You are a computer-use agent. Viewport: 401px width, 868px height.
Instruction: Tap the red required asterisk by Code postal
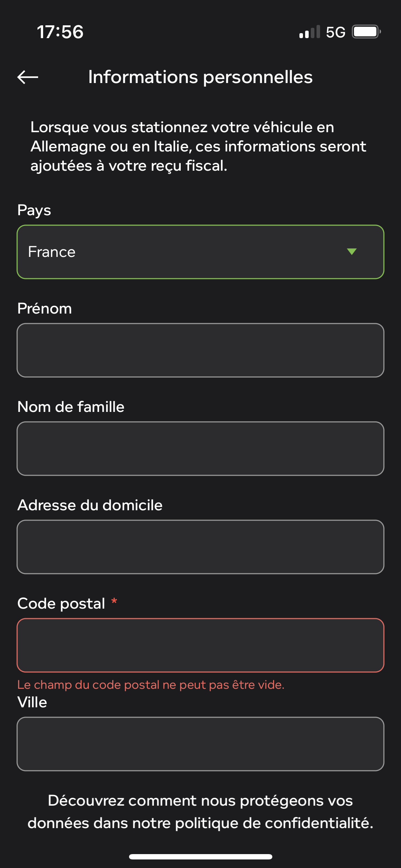click(x=114, y=601)
